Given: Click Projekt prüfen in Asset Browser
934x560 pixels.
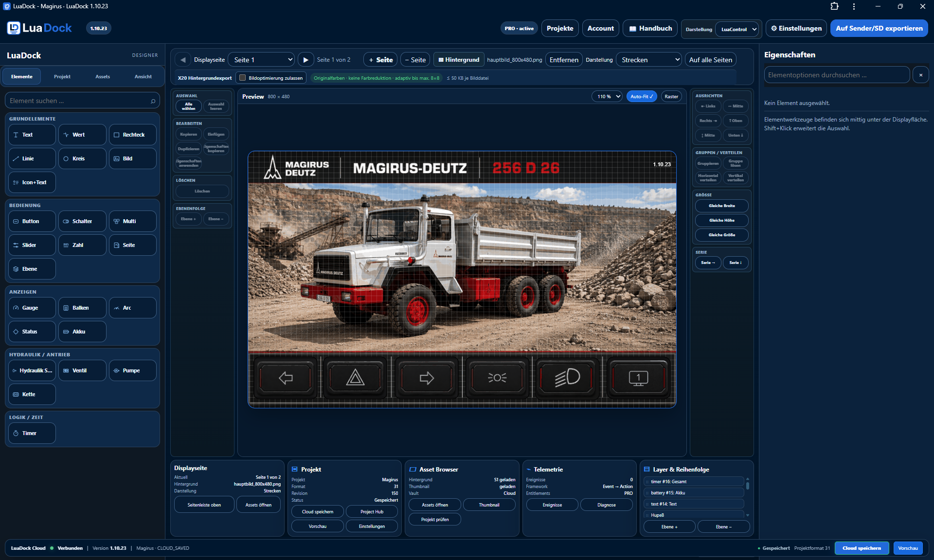Looking at the screenshot, I should tap(435, 519).
